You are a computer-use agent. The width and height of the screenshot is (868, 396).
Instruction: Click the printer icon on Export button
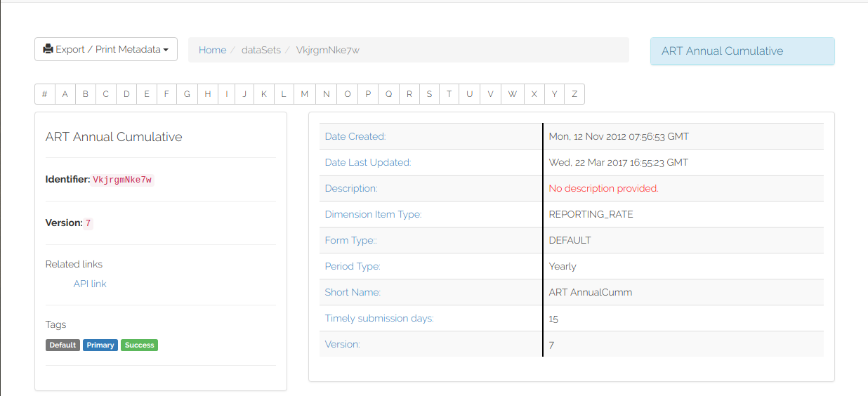pyautogui.click(x=48, y=49)
